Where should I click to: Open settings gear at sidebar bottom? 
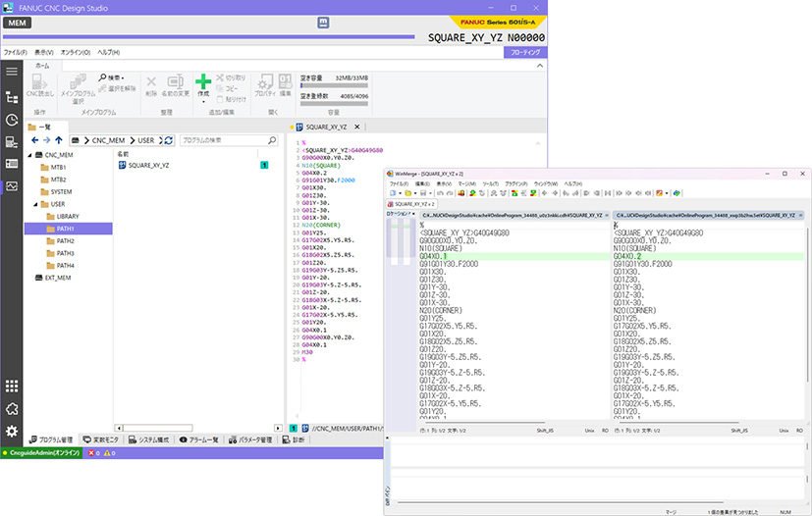(12, 432)
